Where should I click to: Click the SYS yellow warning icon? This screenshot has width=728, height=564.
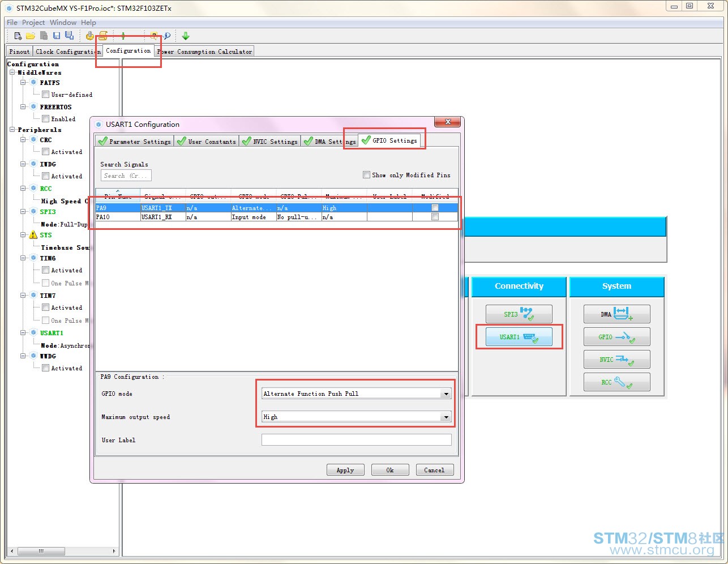pos(33,235)
